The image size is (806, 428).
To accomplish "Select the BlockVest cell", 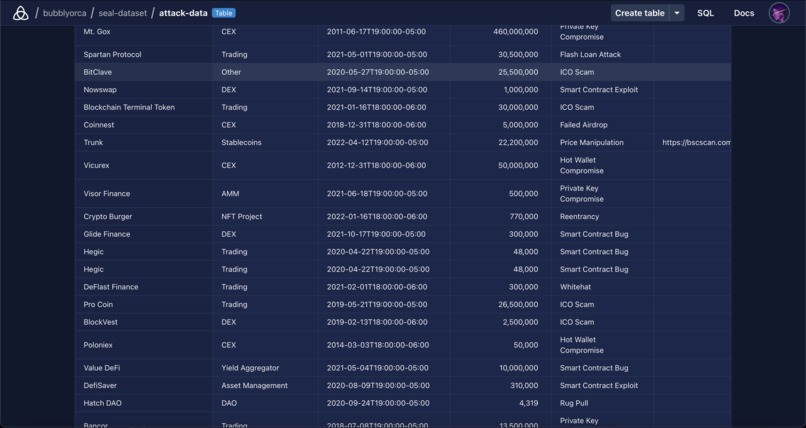I will pos(144,322).
